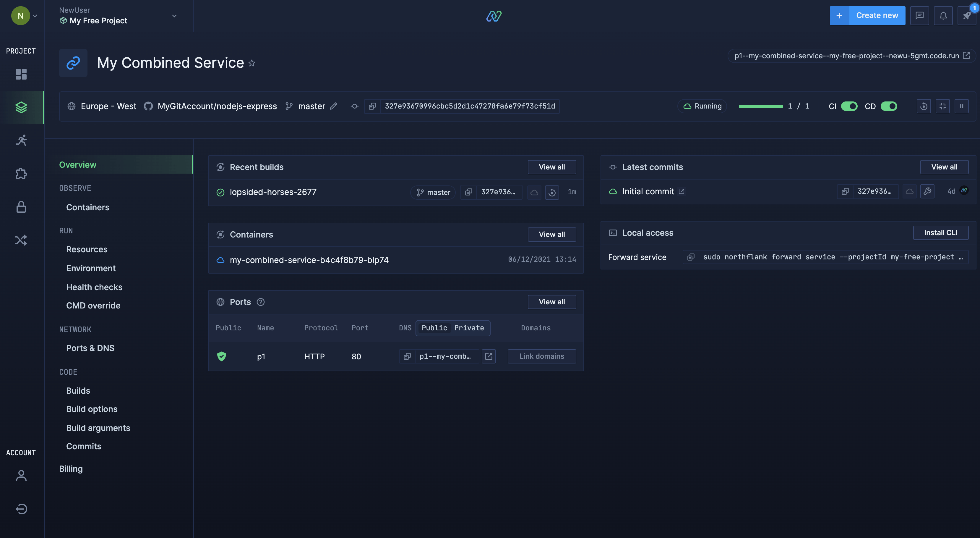Viewport: 980px width, 538px height.
Task: Copy SHA of lopsided-horses-2677 build
Action: pos(469,192)
